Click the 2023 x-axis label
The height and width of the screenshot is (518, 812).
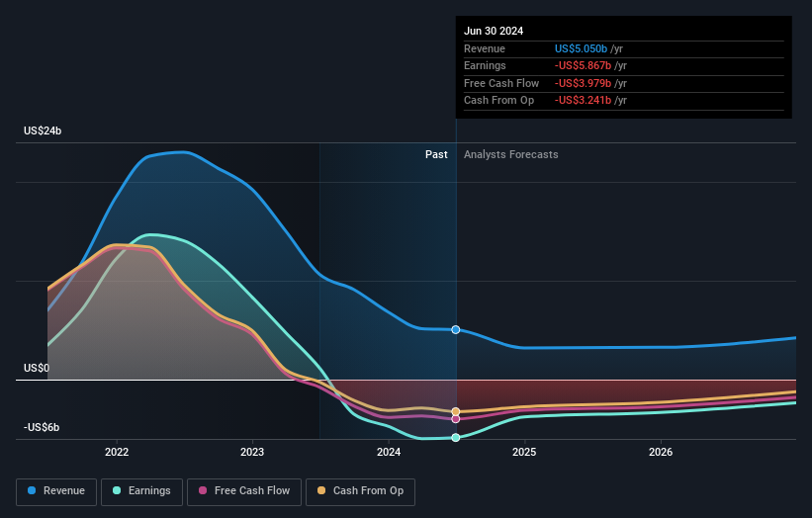tap(252, 453)
